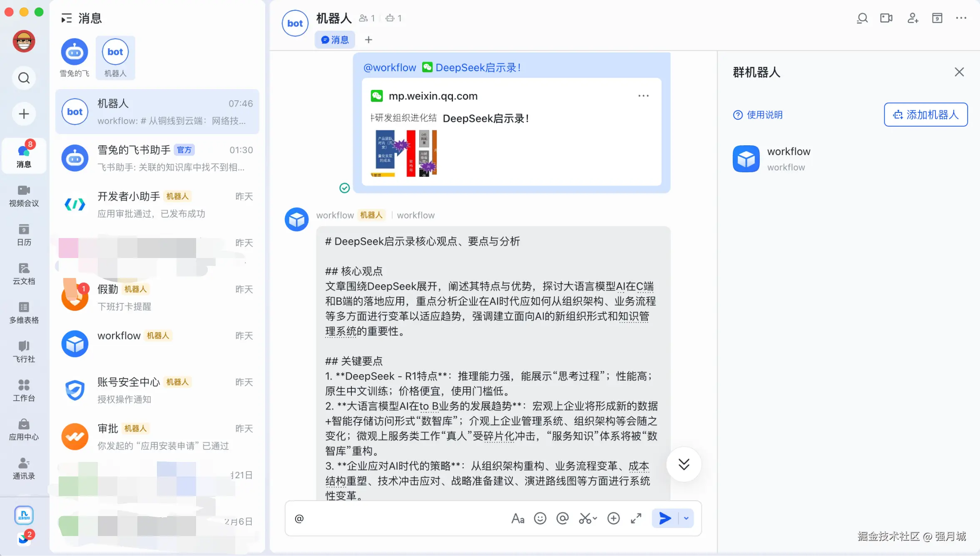This screenshot has height=556, width=980.
Task: Start a video call from chat header
Action: coord(886,18)
